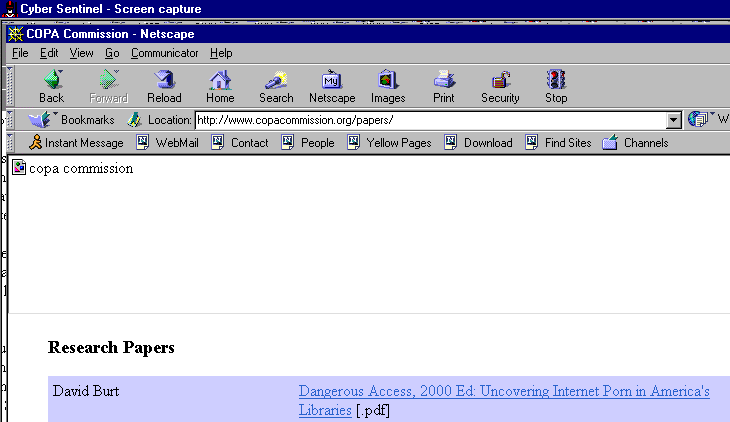Screen dimensions: 730x422
Task: Open Instant Message
Action: [76, 143]
